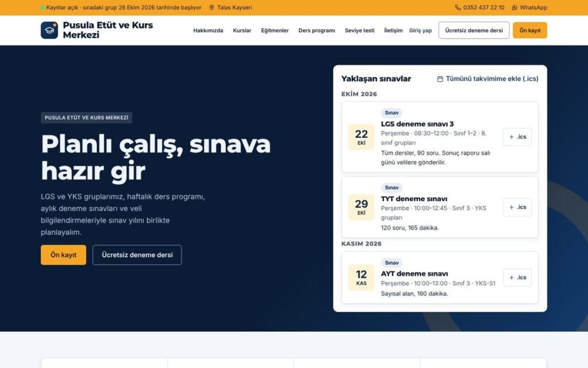This screenshot has width=588, height=368.
Task: Click Sınav tag above TYT deneme sınavı
Action: tap(392, 187)
